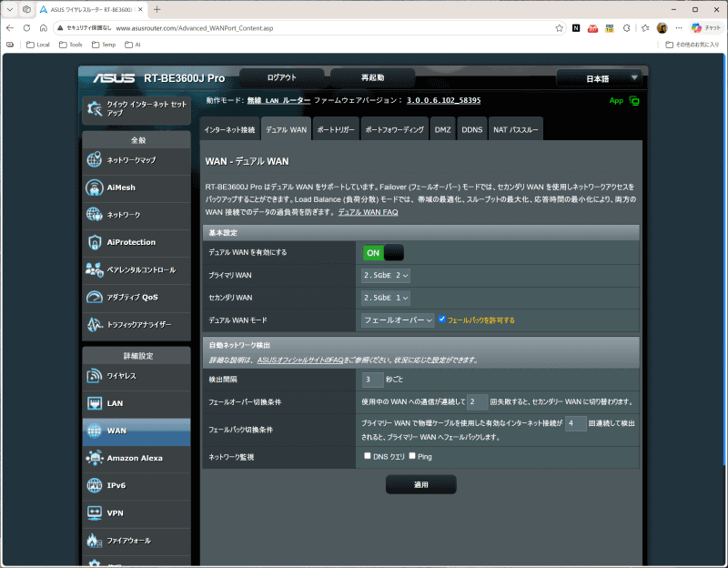Click the 適用 apply button
Viewport: 728px width, 568px height.
point(421,484)
